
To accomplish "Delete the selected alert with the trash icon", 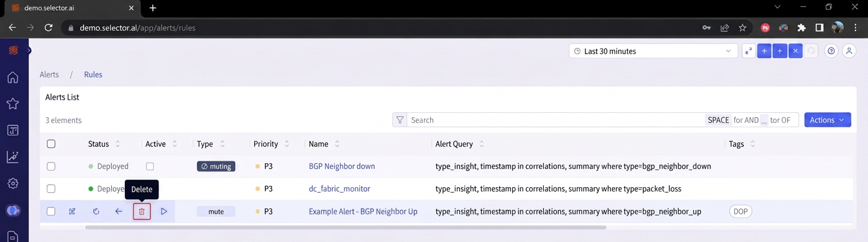I will 142,212.
